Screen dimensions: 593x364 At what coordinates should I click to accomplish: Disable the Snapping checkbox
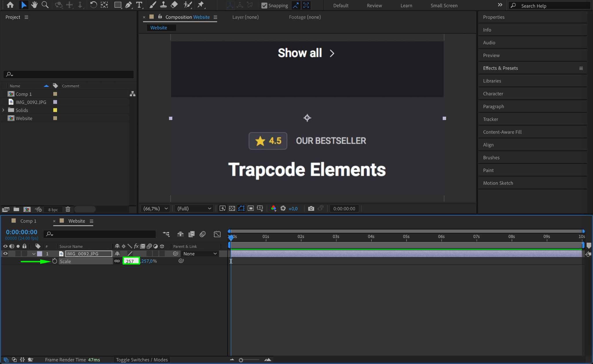pyautogui.click(x=264, y=6)
